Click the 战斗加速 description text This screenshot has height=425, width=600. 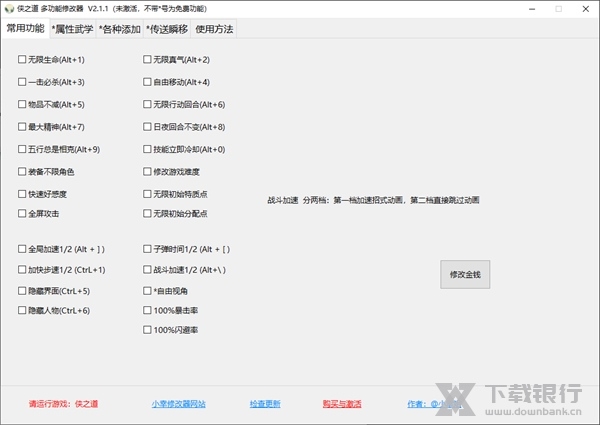373,200
